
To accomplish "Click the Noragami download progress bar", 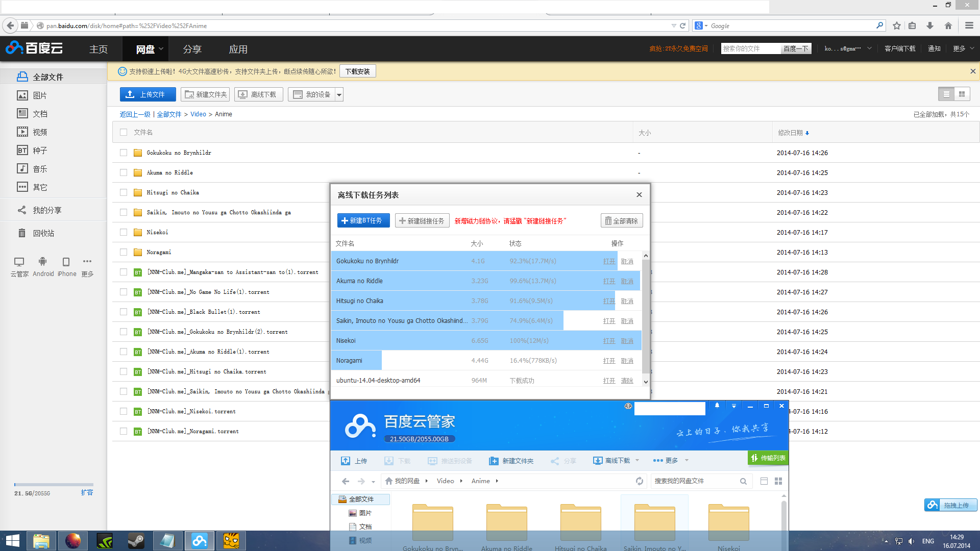I will 356,360.
